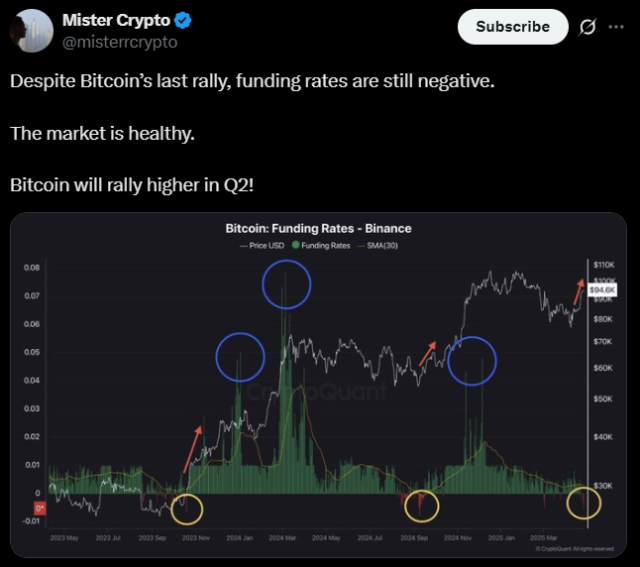Open Mister Crypto profile avatar
The width and height of the screenshot is (640, 567).
[x=32, y=31]
